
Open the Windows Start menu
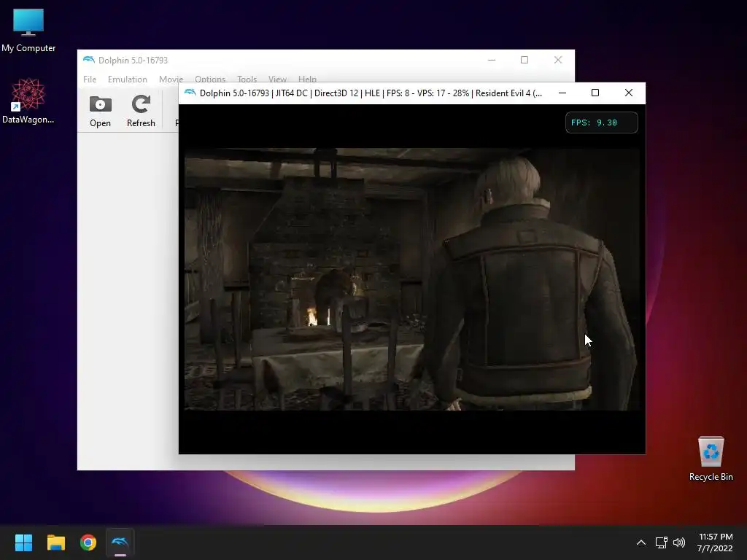coord(23,542)
